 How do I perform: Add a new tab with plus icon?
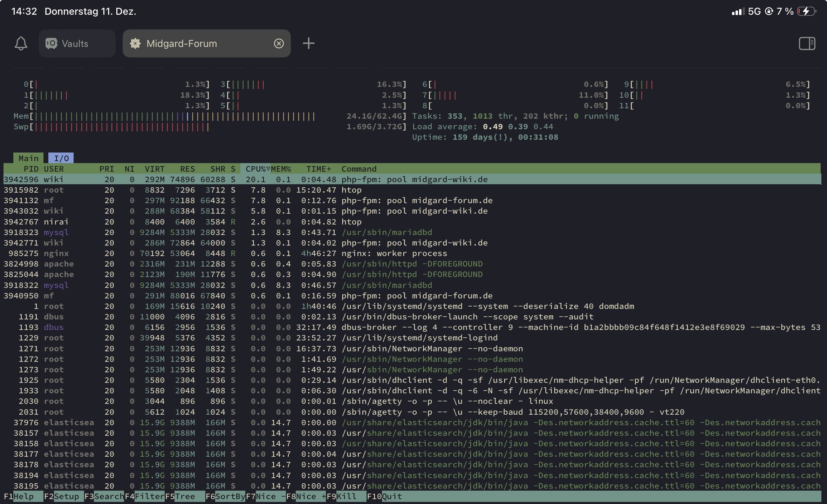pos(308,43)
